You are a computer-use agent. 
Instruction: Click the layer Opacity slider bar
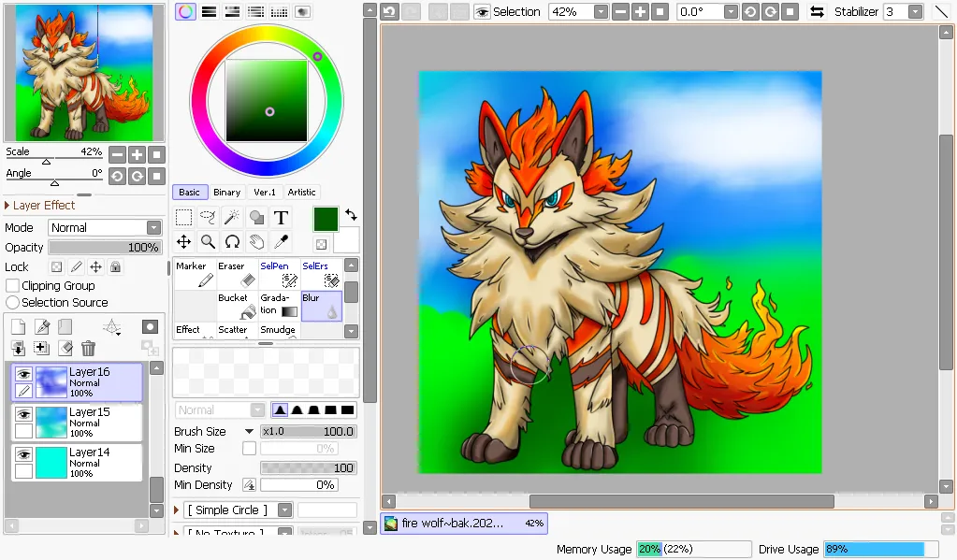[105, 247]
